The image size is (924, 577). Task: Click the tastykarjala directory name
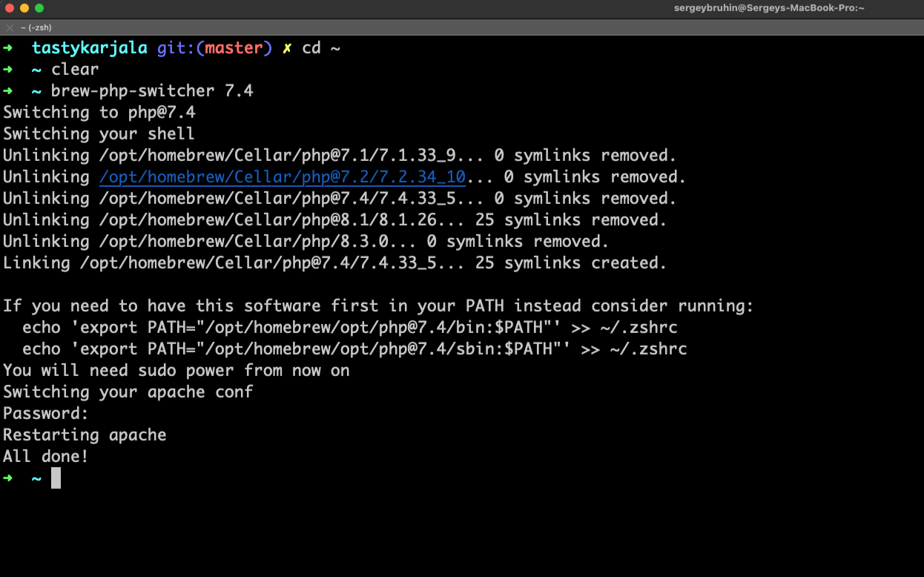pos(89,48)
